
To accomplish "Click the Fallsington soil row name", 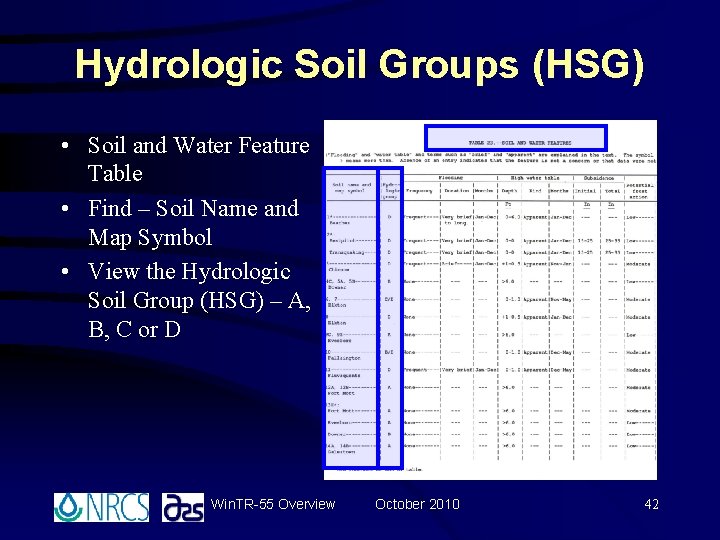I will point(344,358).
